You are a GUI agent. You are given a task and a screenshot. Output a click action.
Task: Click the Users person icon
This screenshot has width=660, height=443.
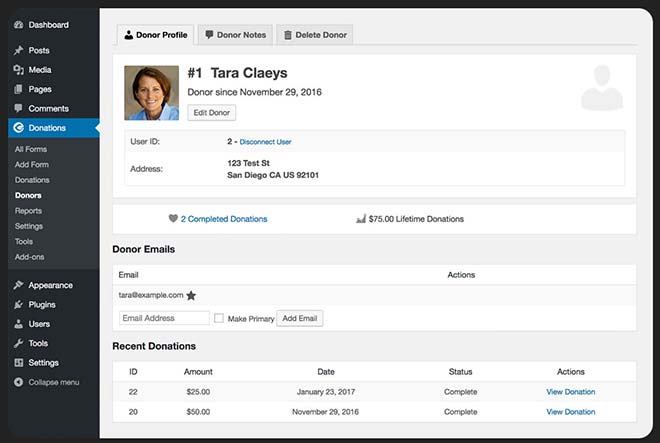[x=19, y=324]
